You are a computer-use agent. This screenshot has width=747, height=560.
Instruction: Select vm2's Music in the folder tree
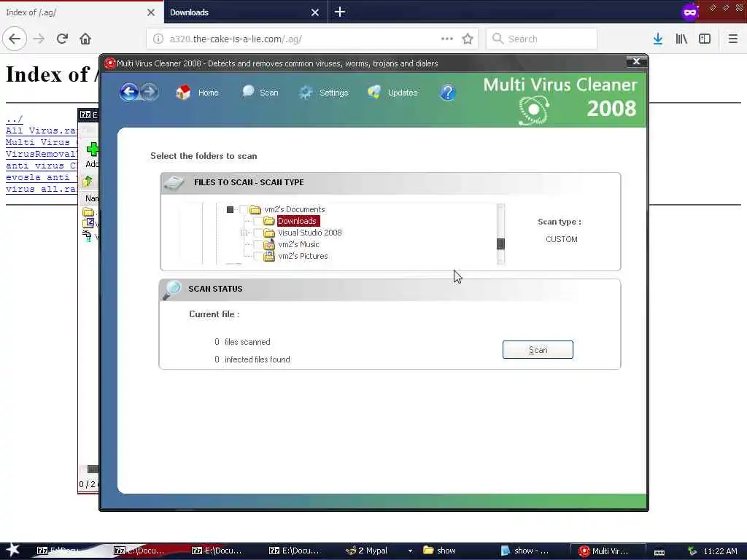pos(298,244)
